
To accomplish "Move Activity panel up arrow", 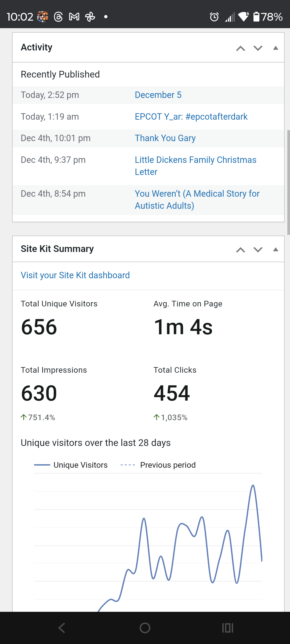I will (241, 48).
